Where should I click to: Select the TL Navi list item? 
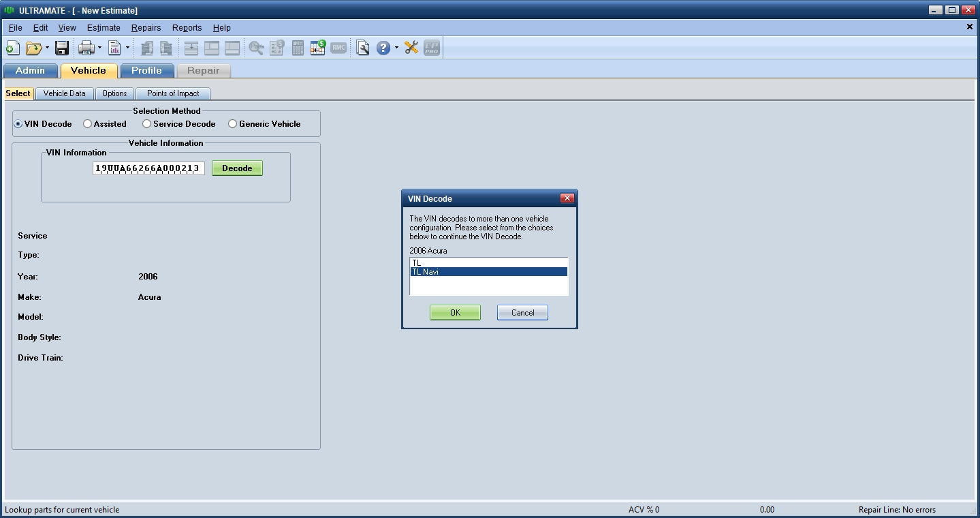click(x=489, y=271)
